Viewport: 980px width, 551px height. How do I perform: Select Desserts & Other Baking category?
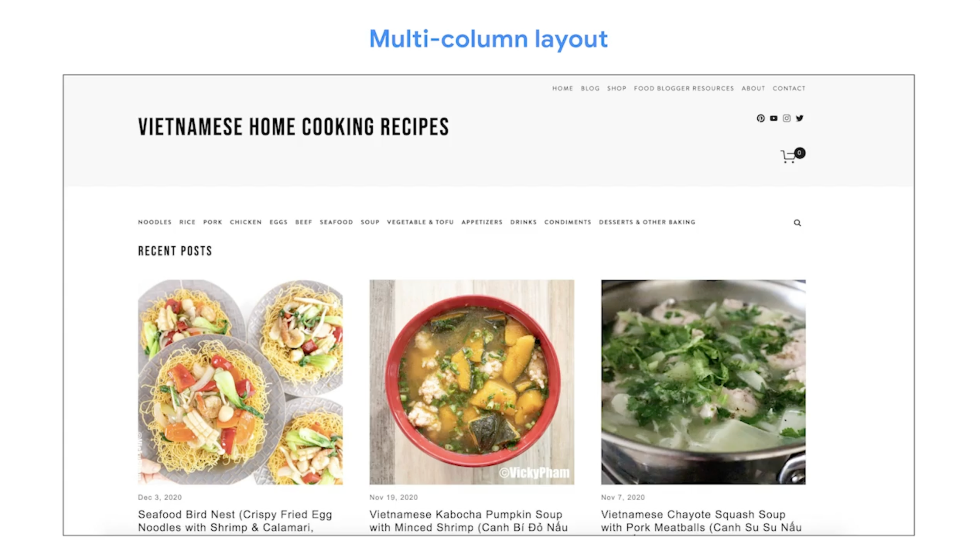[647, 222]
